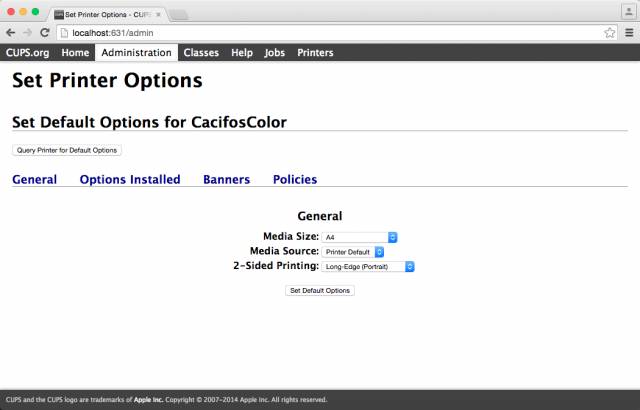Bookmark this page with the star icon
This screenshot has height=410, width=640.
click(610, 33)
